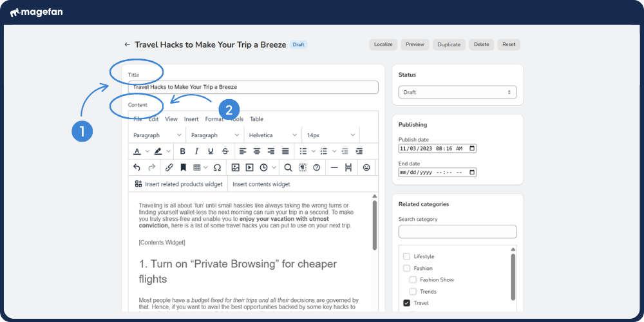Open the special character (omega) picker
The height and width of the screenshot is (322, 644).
pyautogui.click(x=217, y=167)
